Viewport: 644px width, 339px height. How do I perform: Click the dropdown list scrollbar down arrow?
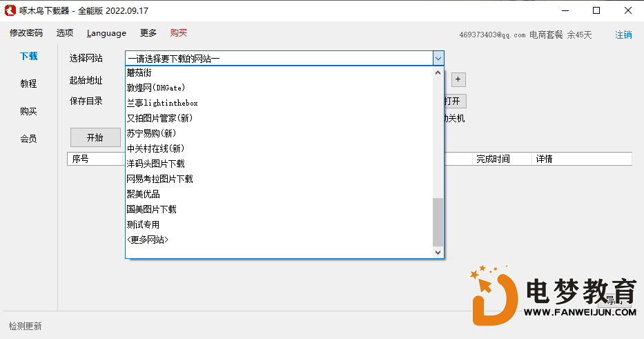[438, 252]
